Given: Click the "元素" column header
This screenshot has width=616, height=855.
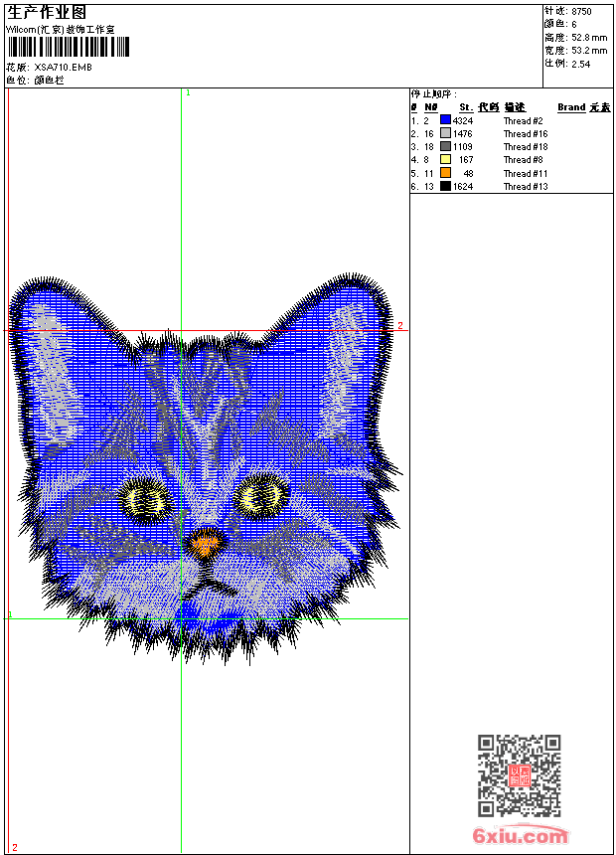Looking at the screenshot, I should (x=600, y=107).
